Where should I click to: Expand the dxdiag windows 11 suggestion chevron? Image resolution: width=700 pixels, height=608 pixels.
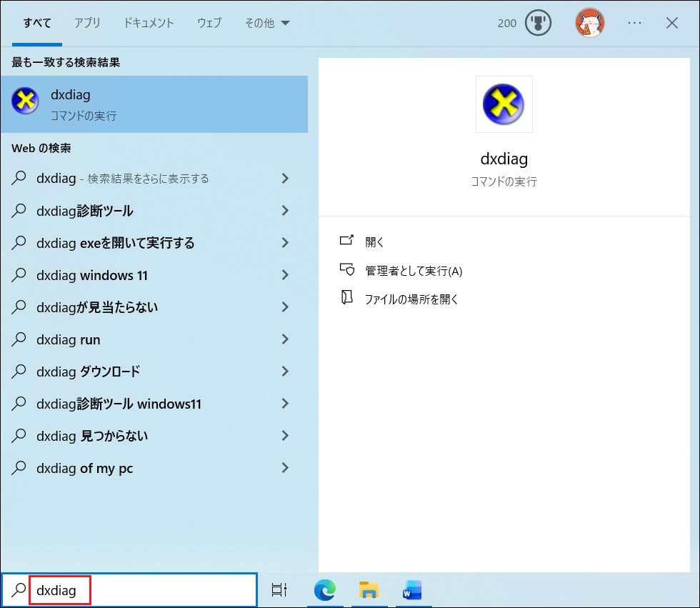[284, 275]
